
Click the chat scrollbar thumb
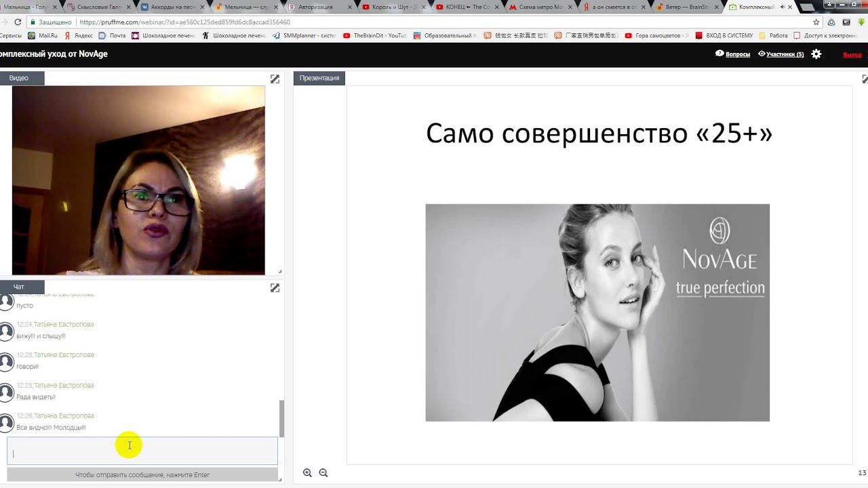(282, 418)
